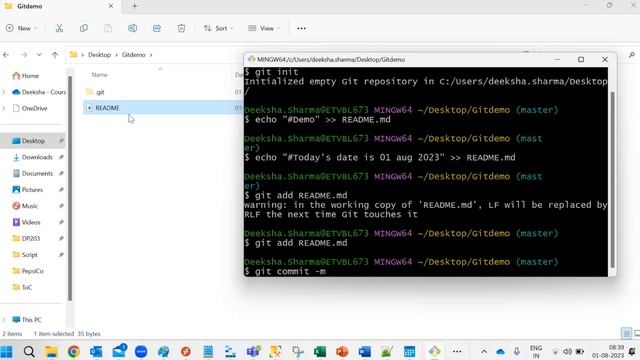Click chevron after Gitdemo in address bar
This screenshot has width=640, height=360.
pos(151,55)
